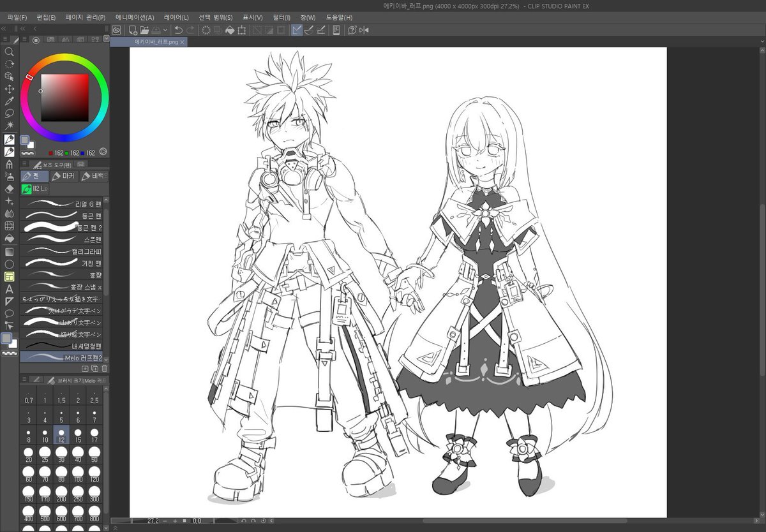The width and height of the screenshot is (766, 532).
Task: Select the Fill bucket tool in tool palette
Action: (10, 239)
